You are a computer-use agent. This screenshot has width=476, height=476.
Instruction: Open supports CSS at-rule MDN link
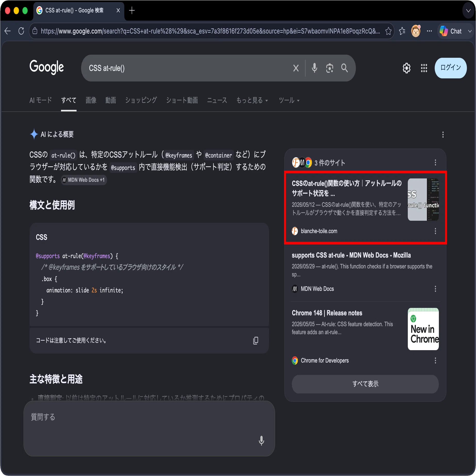(351, 255)
